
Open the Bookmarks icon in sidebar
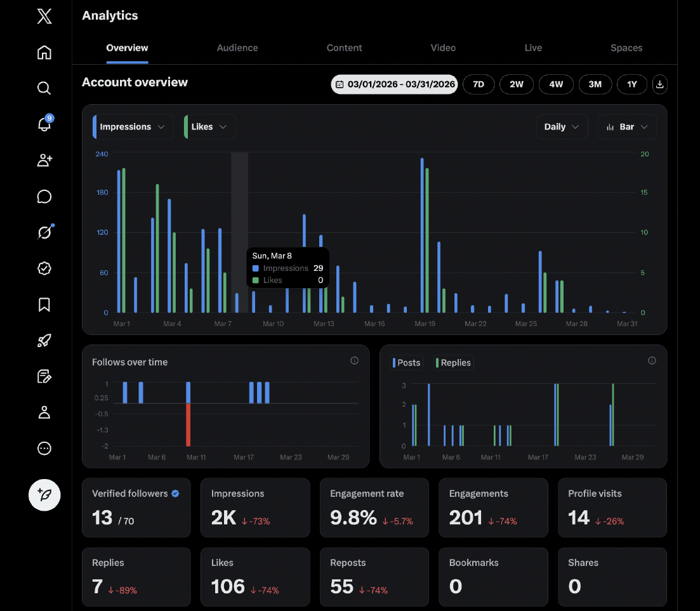tap(44, 305)
